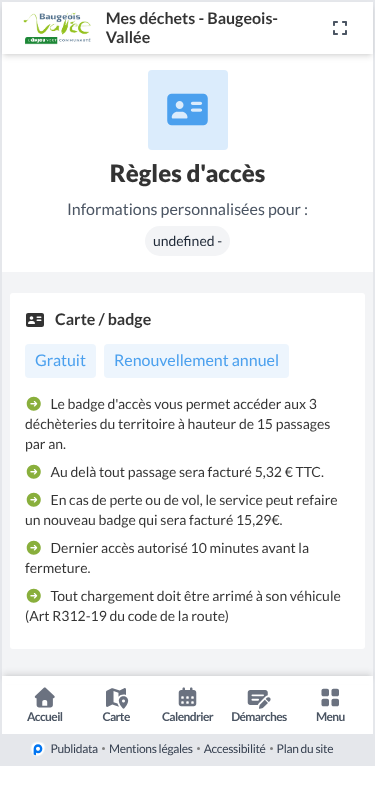375x812 pixels.
Task: Open the Calendrier calendar icon
Action: tap(188, 698)
